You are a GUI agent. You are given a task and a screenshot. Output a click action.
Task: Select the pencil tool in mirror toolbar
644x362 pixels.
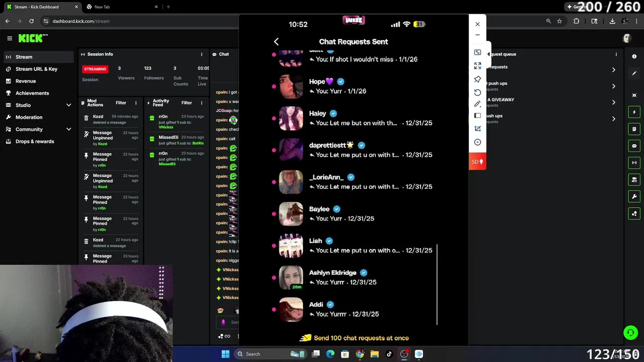(x=477, y=104)
